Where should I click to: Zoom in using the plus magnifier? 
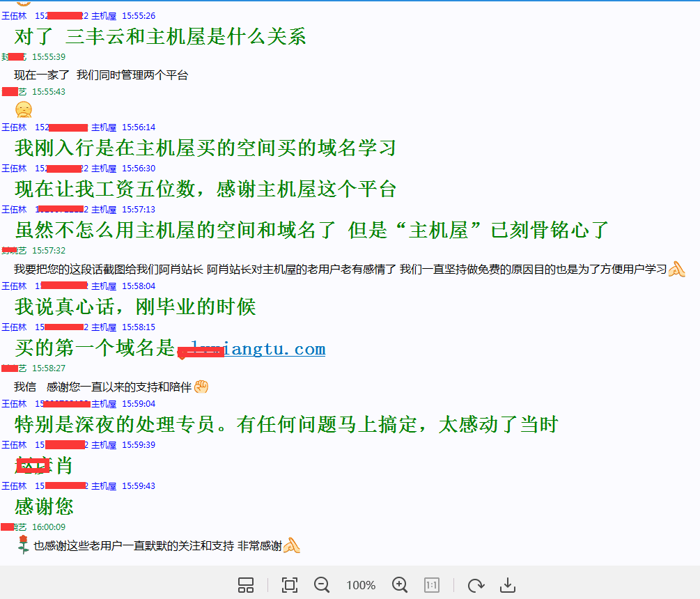pos(400,585)
